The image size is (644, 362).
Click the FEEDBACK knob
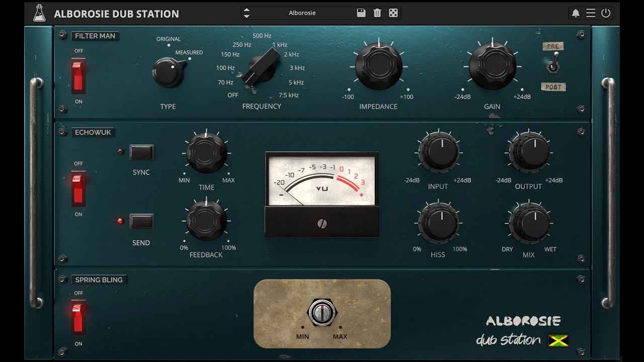coord(207,220)
